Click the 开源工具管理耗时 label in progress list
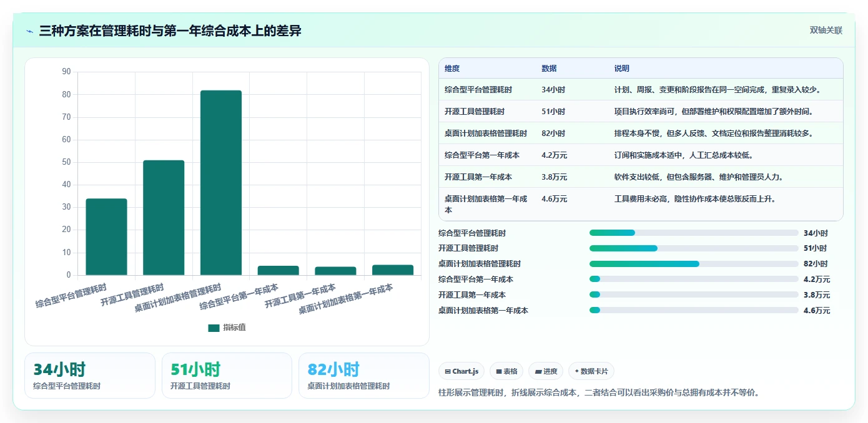 468,248
